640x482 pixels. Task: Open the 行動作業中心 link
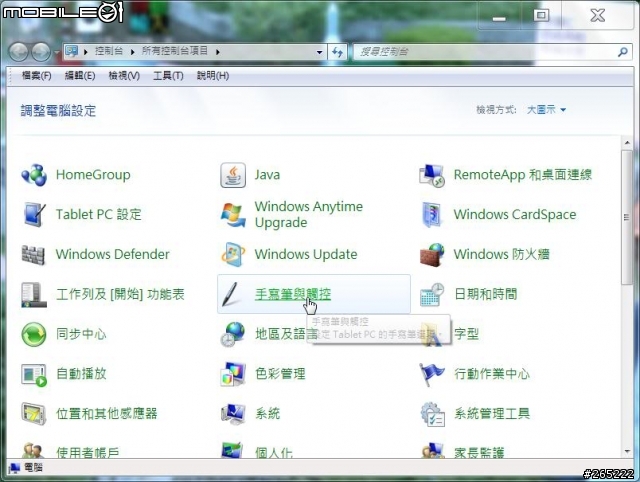(491, 374)
